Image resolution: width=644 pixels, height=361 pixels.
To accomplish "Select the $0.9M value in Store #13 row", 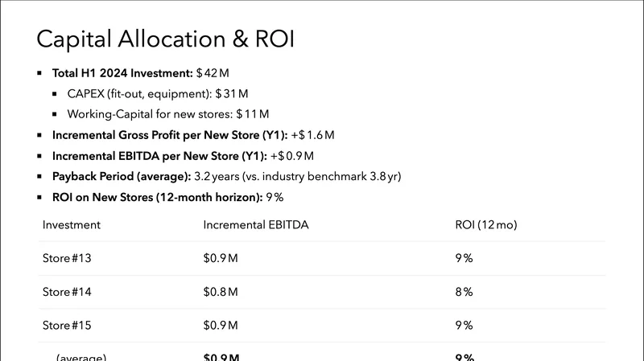I will (221, 258).
